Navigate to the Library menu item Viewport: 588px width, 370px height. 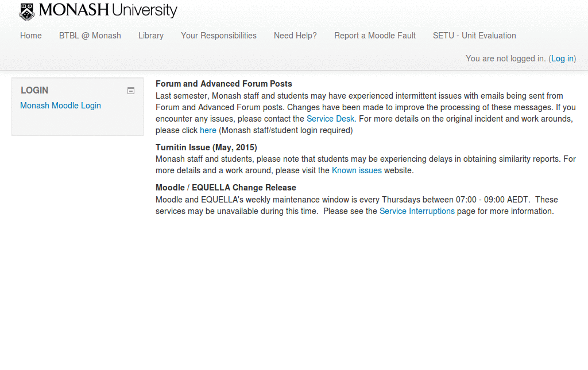(150, 36)
